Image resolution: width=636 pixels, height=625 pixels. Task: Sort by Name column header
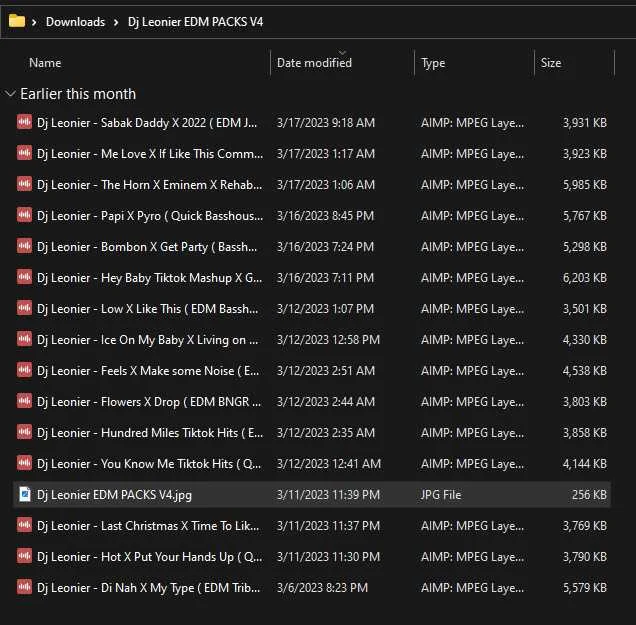[x=45, y=63]
